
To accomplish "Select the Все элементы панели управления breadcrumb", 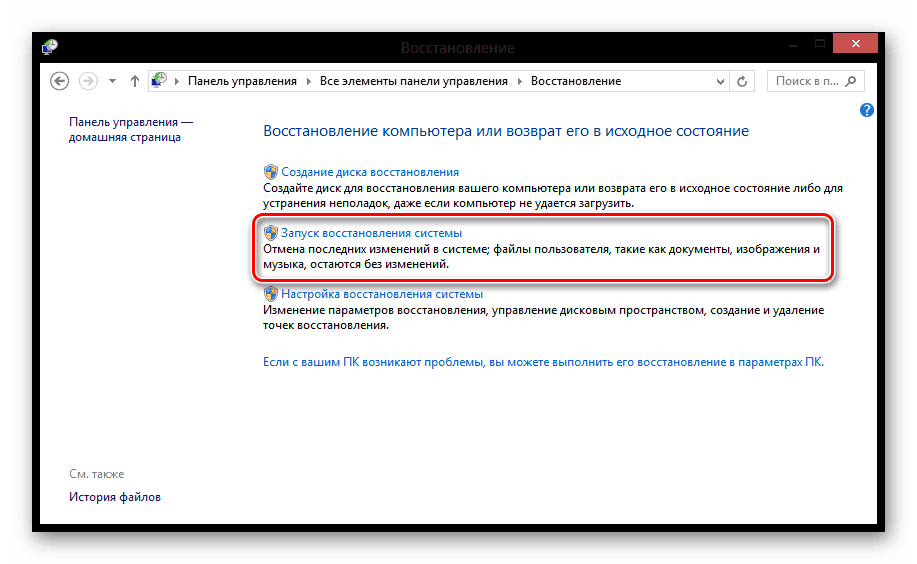I will [x=413, y=81].
